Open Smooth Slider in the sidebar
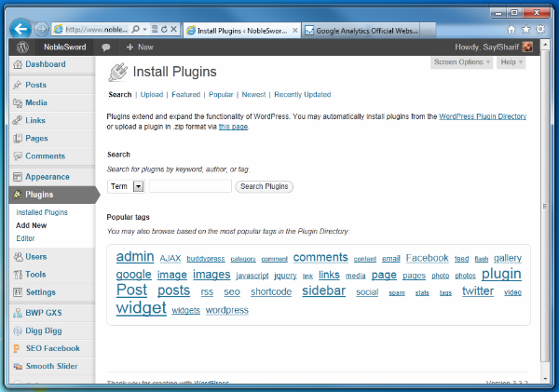 point(52,366)
